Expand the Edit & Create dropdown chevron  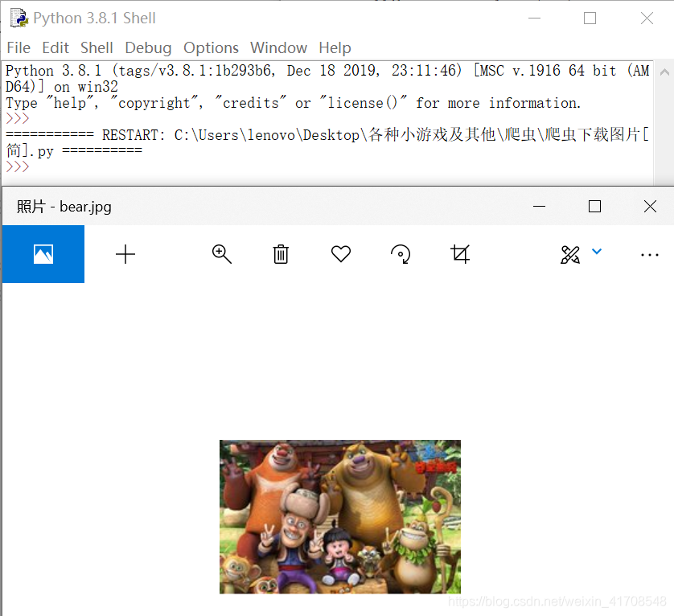point(597,251)
